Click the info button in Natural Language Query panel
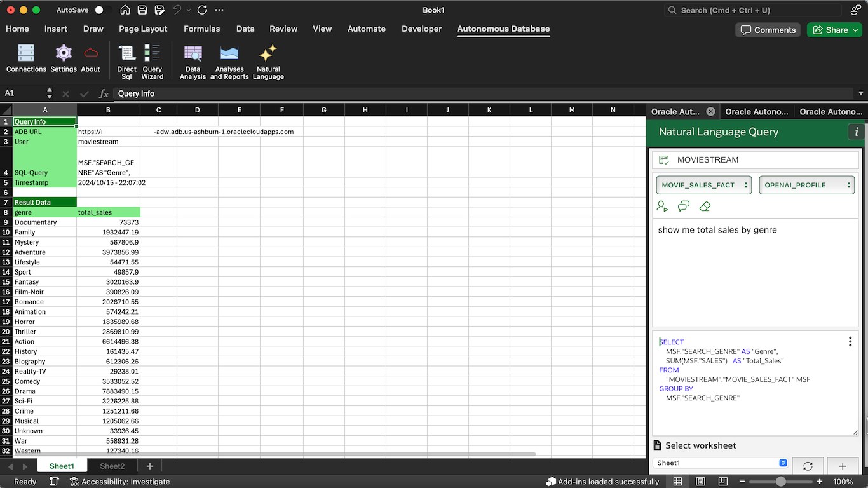Screen dimensions: 868x488 (x=857, y=132)
